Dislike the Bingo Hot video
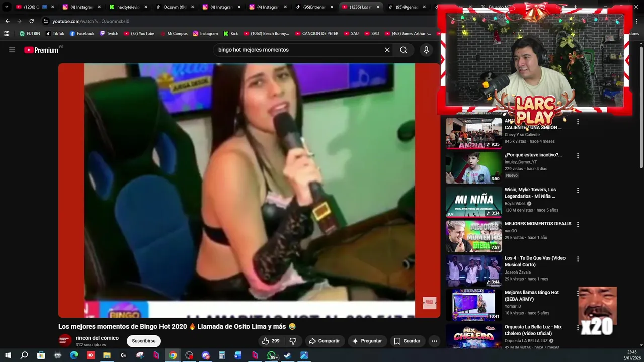Image resolution: width=644 pixels, height=362 pixels. 293,341
